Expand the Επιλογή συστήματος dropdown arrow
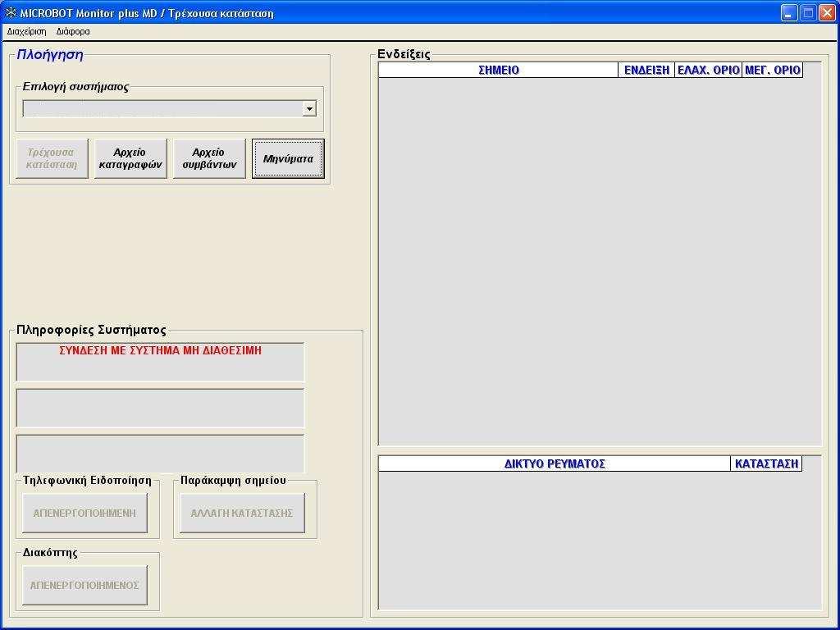 [309, 109]
